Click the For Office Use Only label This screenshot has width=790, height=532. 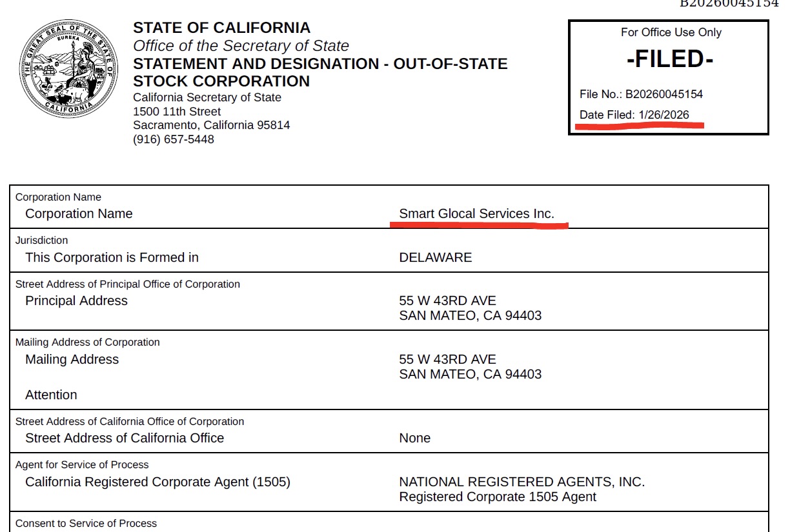[x=671, y=32]
